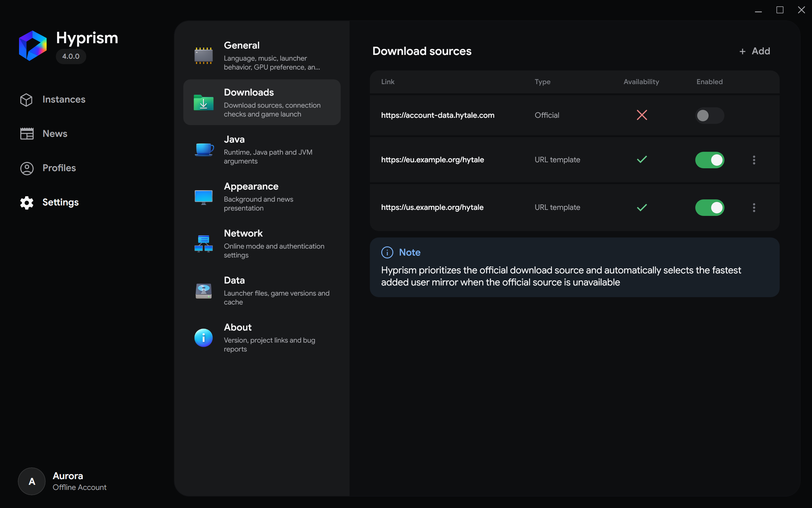
Task: Click the Data disk drive icon
Action: pyautogui.click(x=203, y=291)
